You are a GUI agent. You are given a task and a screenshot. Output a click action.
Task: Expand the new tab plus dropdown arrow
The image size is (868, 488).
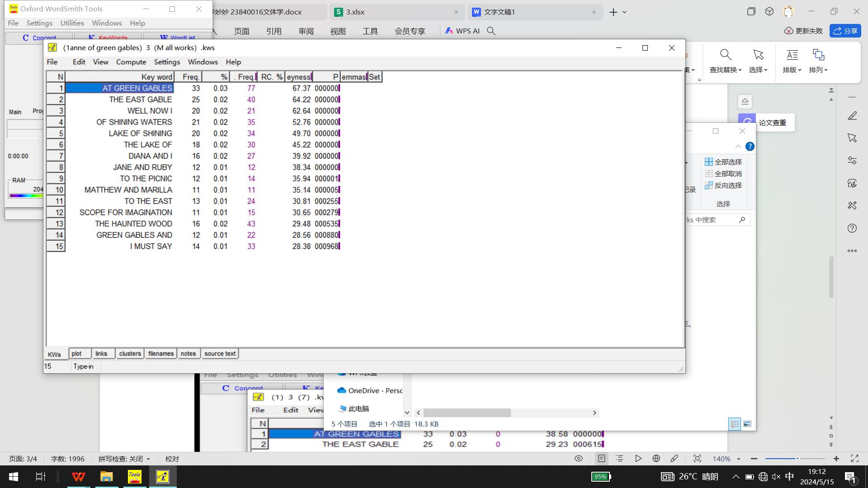(x=625, y=12)
